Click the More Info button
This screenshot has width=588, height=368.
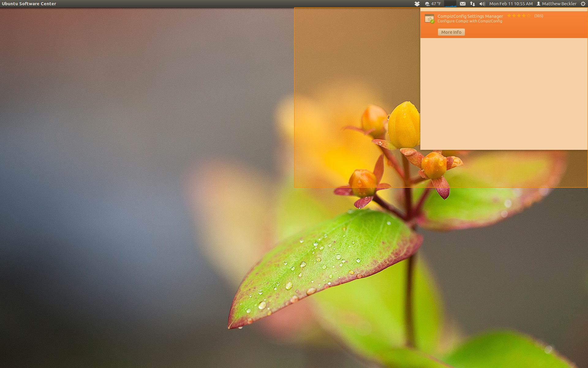tap(451, 32)
